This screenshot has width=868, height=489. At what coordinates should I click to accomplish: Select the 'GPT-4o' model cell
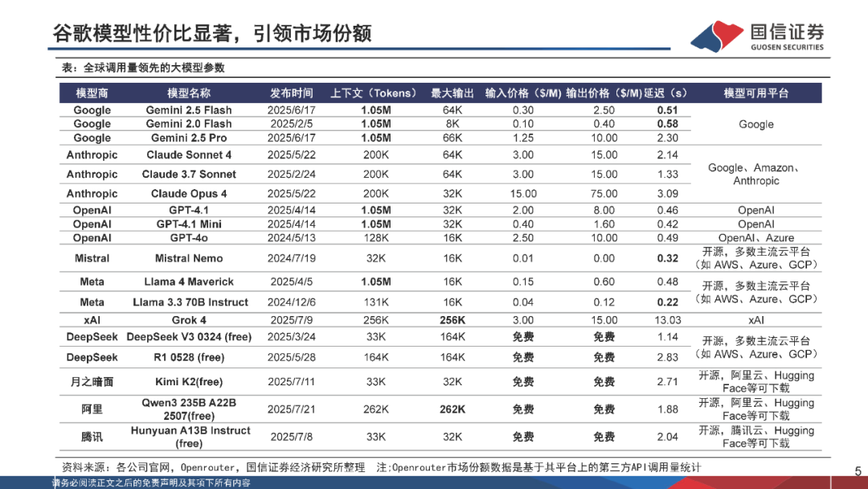[189, 238]
